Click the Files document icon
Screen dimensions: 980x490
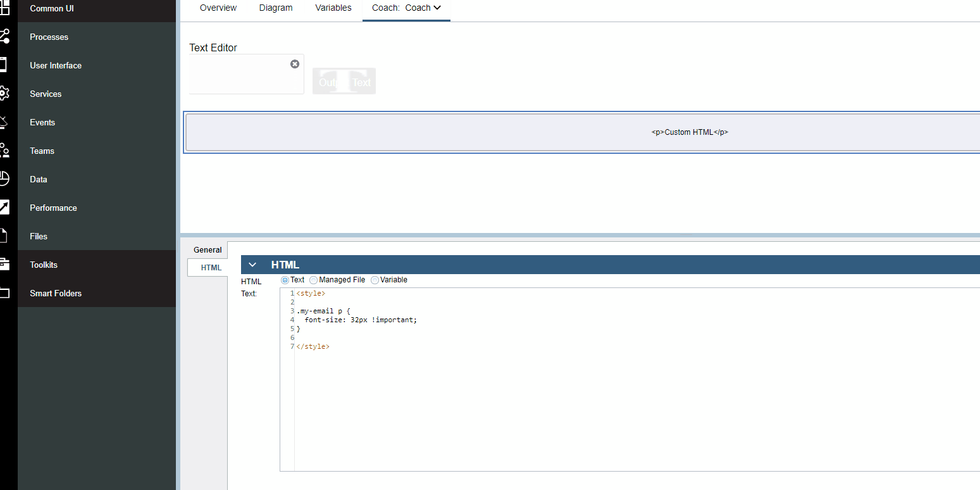click(3, 236)
